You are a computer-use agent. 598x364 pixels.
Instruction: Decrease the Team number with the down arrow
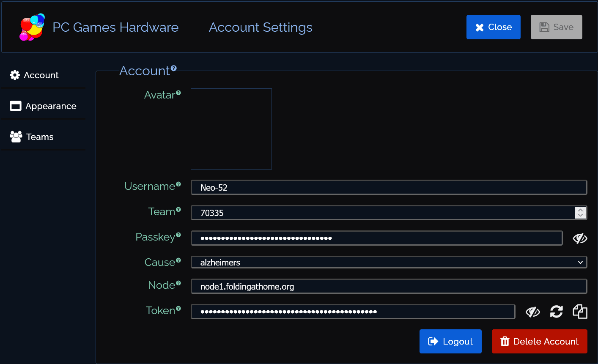[x=580, y=215]
